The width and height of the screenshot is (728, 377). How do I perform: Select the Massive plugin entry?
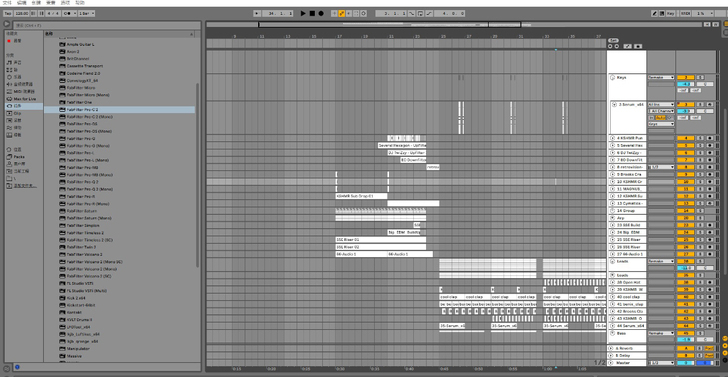pos(74,356)
